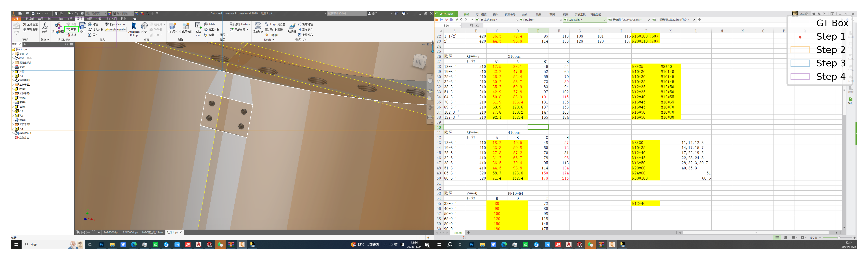Expand the 环形阵列1 tree node
868x260 pixels.
(13, 80)
